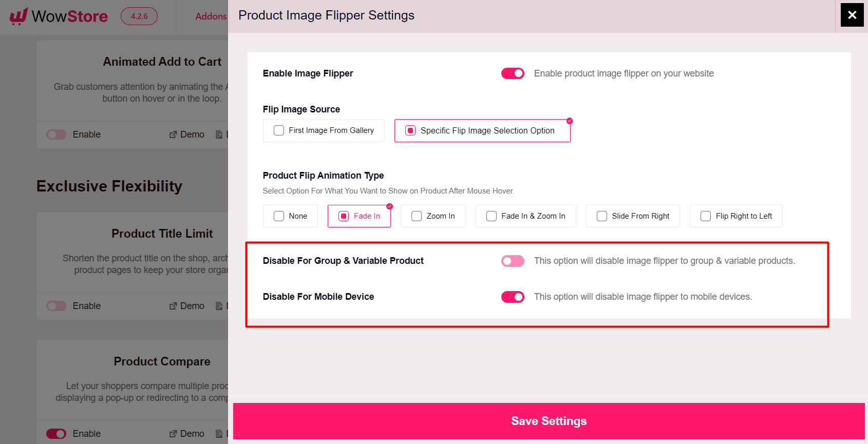Toggle Enable for Product Compare
Screen dimensions: 868x444
tap(56, 434)
